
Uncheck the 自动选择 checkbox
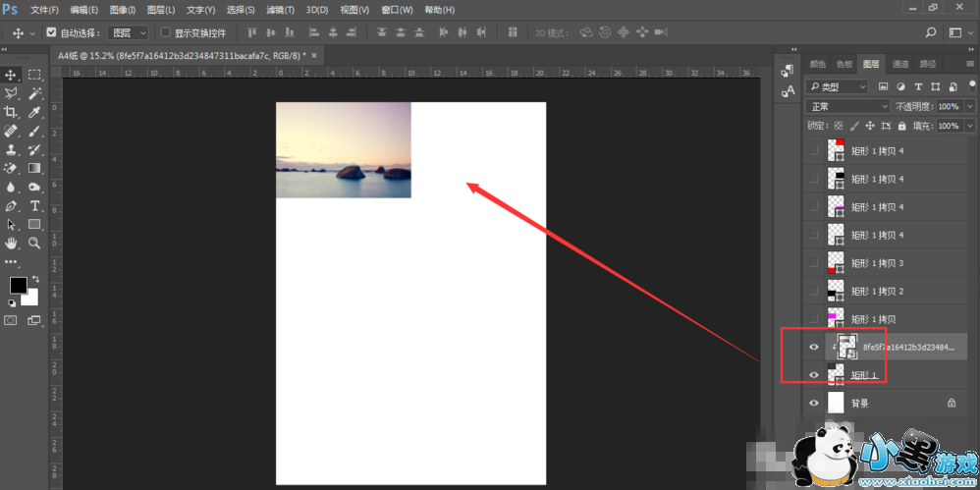52,32
